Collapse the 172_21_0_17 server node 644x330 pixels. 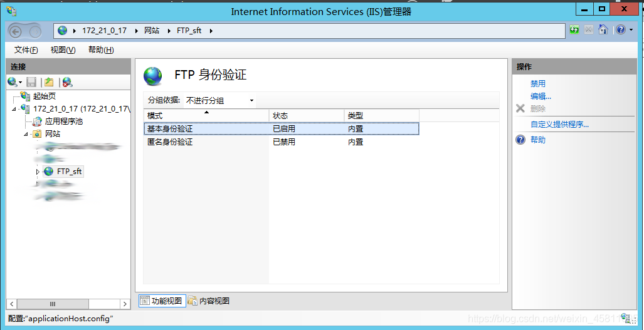click(14, 109)
